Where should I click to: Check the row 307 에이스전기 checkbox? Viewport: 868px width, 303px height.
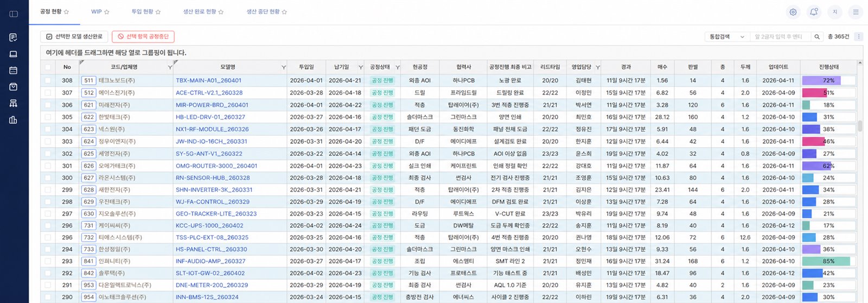pos(48,93)
